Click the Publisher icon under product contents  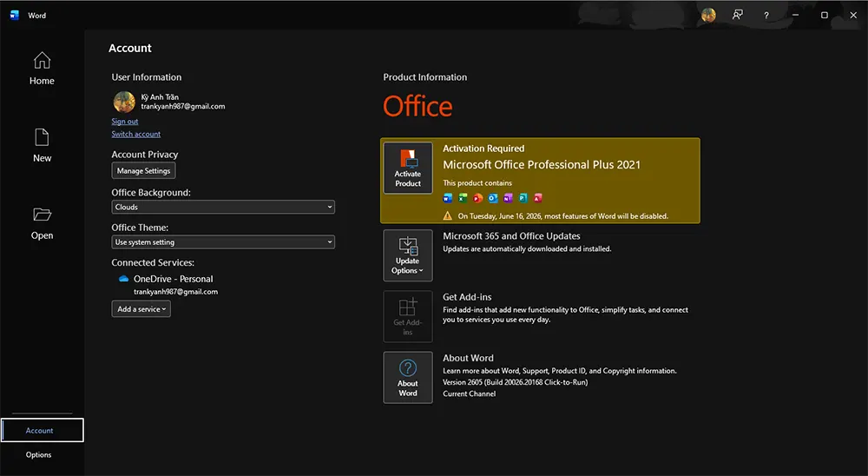coord(523,198)
